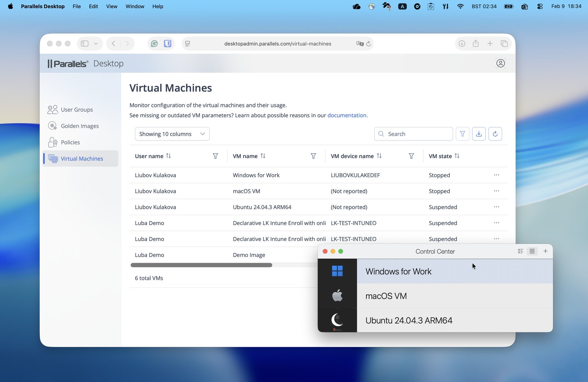588x382 pixels.
Task: Open row actions for Windows for Work
Action: coord(496,175)
